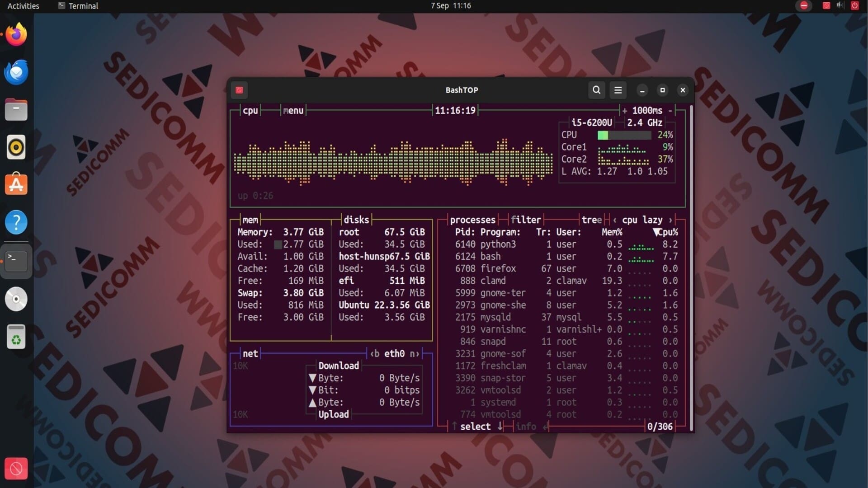Viewport: 868px width, 488px height.
Task: Launch Thunderbird mail from the dock
Action: pyautogui.click(x=16, y=72)
